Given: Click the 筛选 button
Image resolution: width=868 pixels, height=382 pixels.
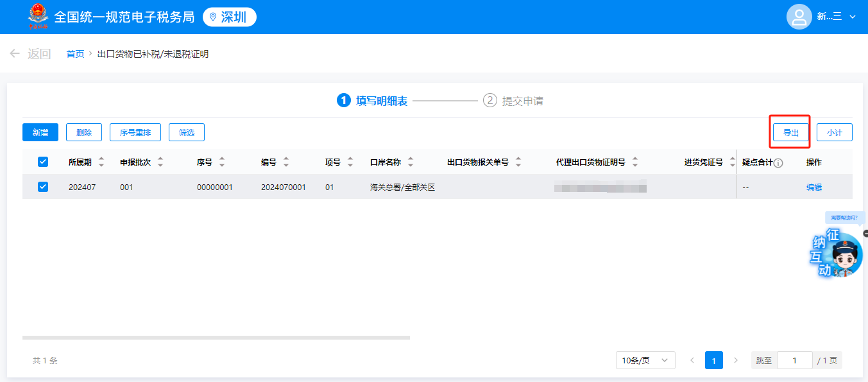Looking at the screenshot, I should tap(187, 132).
